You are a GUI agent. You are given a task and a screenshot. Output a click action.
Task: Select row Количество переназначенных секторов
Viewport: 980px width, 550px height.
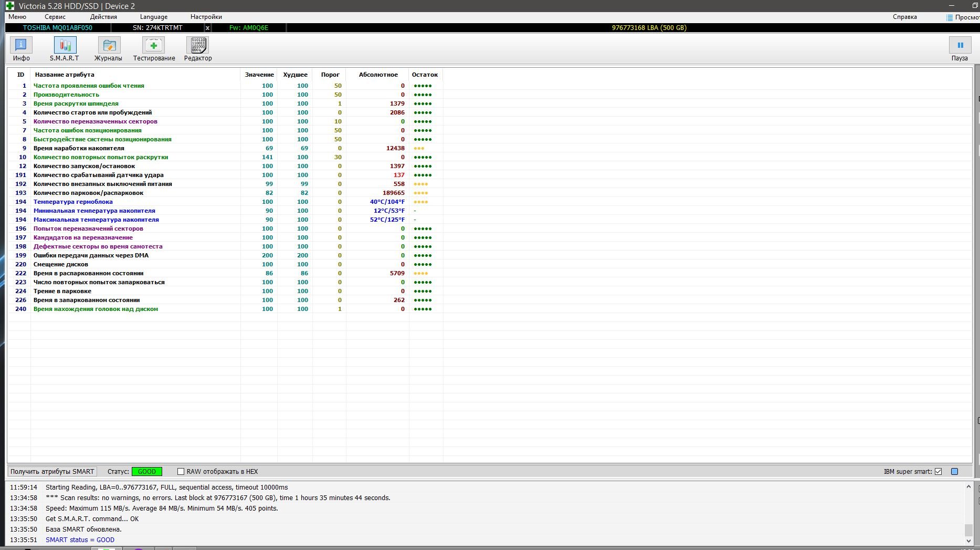point(226,121)
